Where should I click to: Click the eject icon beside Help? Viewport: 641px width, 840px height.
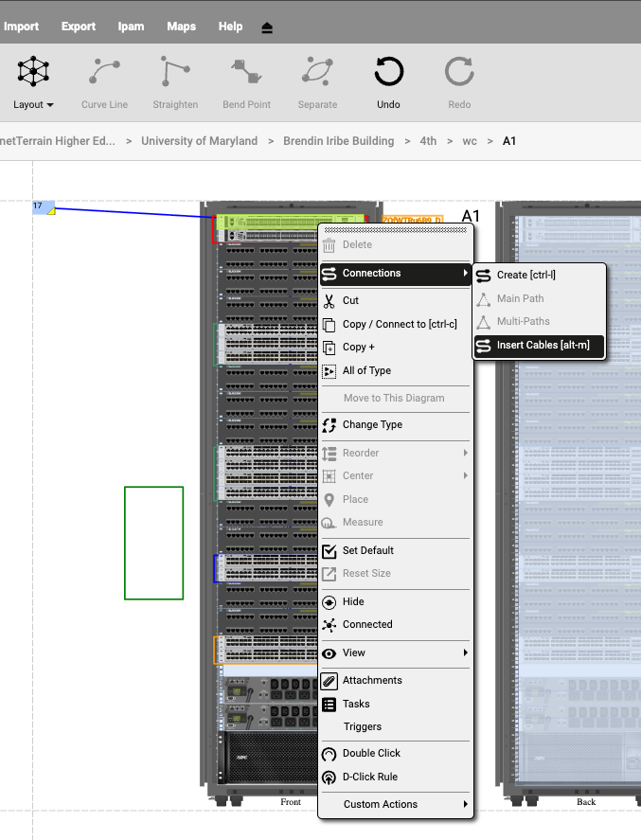(267, 27)
